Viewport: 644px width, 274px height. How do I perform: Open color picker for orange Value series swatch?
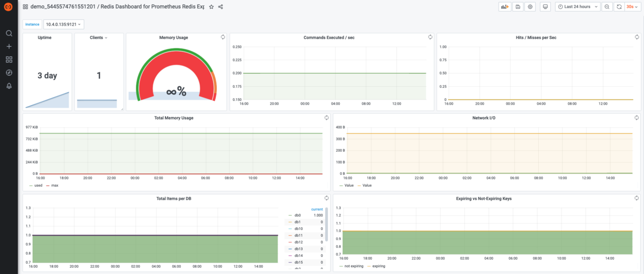(x=359, y=186)
